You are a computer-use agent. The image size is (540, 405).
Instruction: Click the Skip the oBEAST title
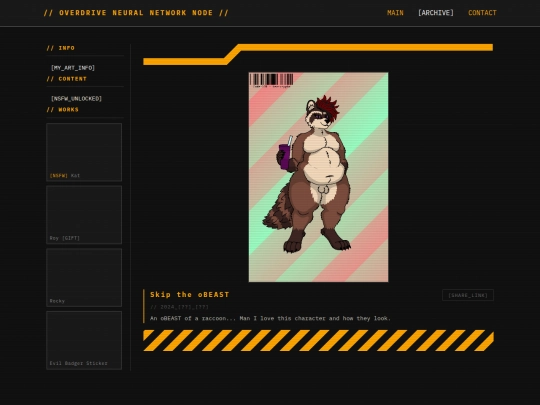click(189, 294)
